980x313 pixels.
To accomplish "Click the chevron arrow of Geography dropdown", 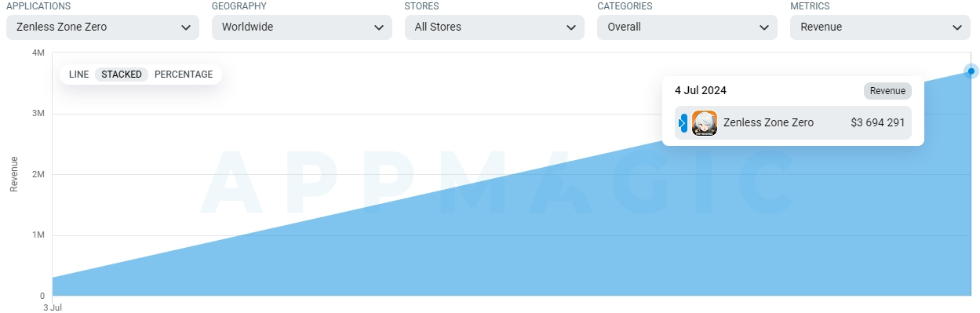I will click(x=379, y=27).
